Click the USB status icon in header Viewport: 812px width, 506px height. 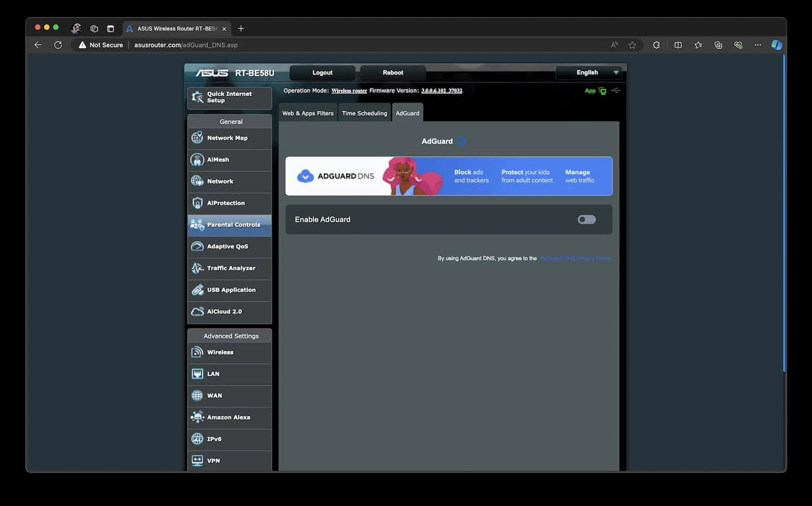[616, 90]
